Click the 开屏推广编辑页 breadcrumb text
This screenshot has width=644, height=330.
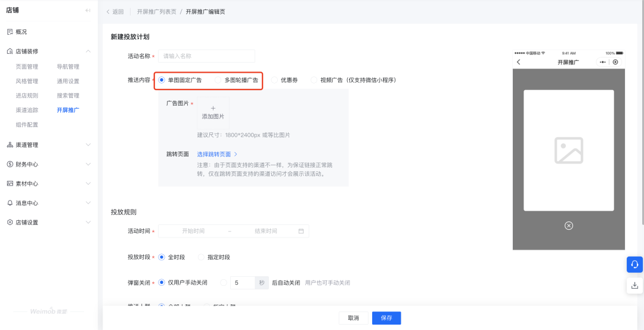point(205,11)
